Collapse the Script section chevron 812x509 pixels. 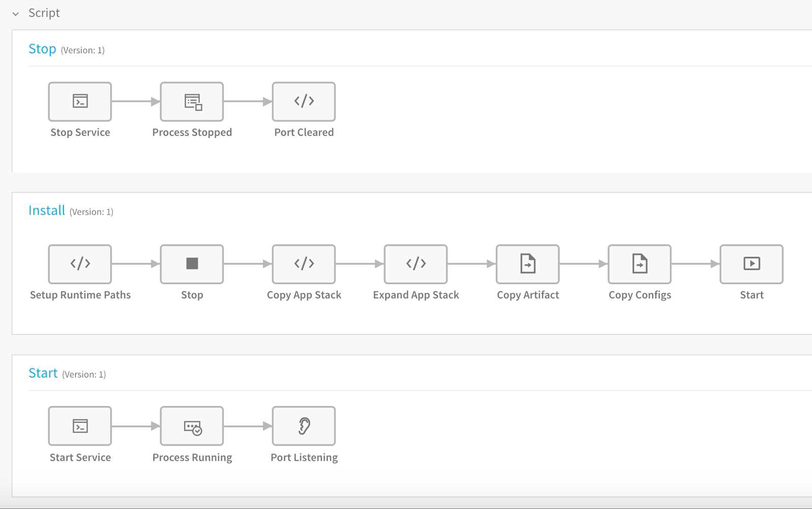pyautogui.click(x=16, y=14)
